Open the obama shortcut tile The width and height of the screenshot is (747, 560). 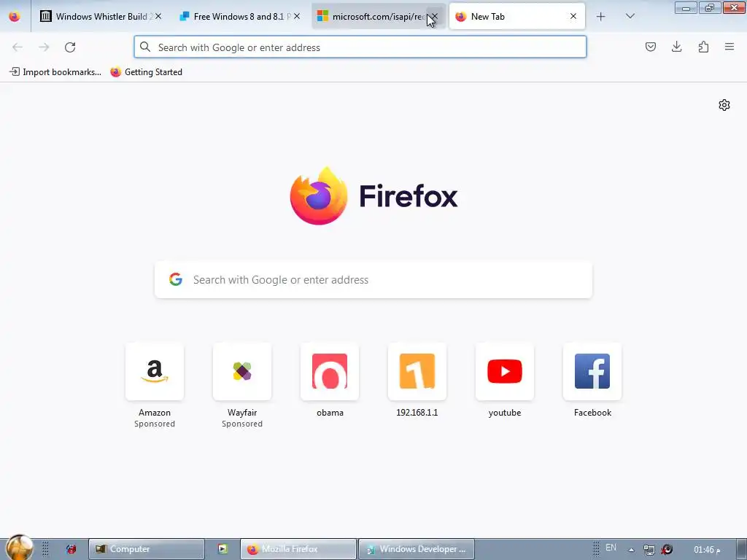(330, 371)
